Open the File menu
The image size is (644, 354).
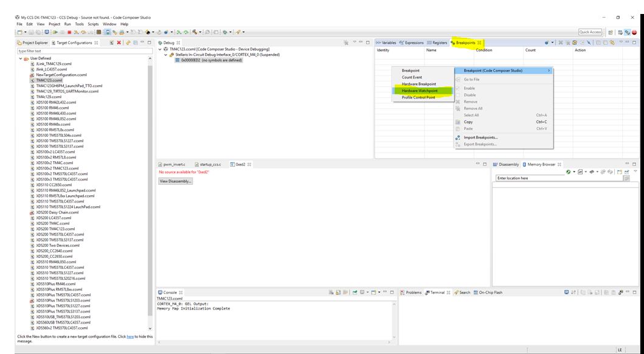[x=19, y=24]
